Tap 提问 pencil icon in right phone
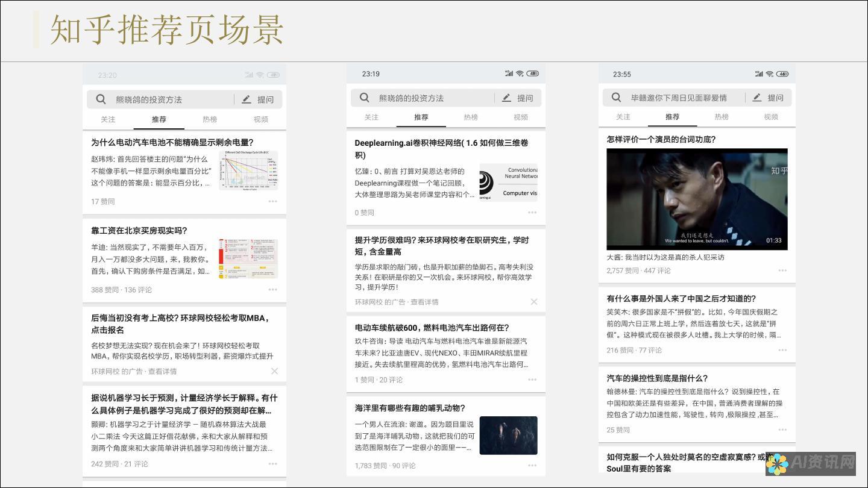This screenshot has width=868, height=488. coord(757,97)
